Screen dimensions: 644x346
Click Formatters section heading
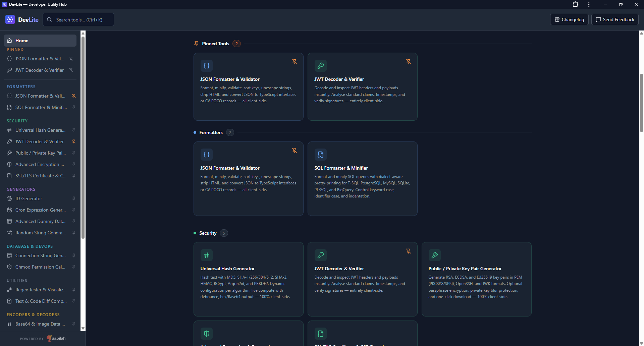[211, 132]
